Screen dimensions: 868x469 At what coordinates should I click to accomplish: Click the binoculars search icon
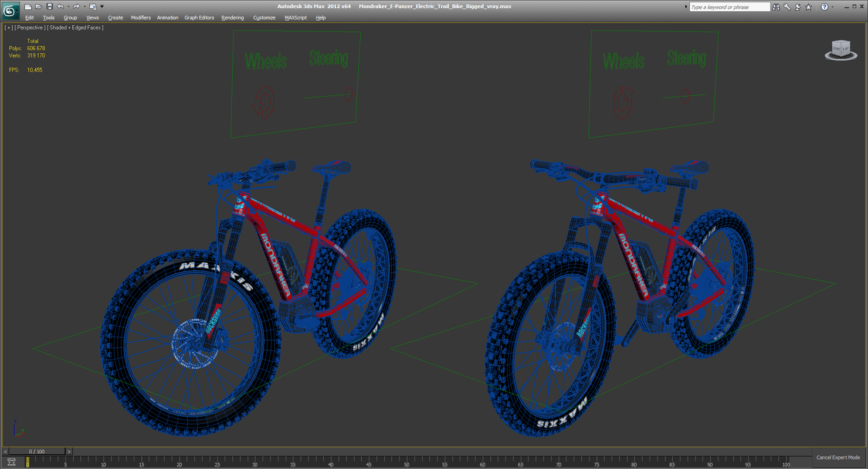pos(777,7)
